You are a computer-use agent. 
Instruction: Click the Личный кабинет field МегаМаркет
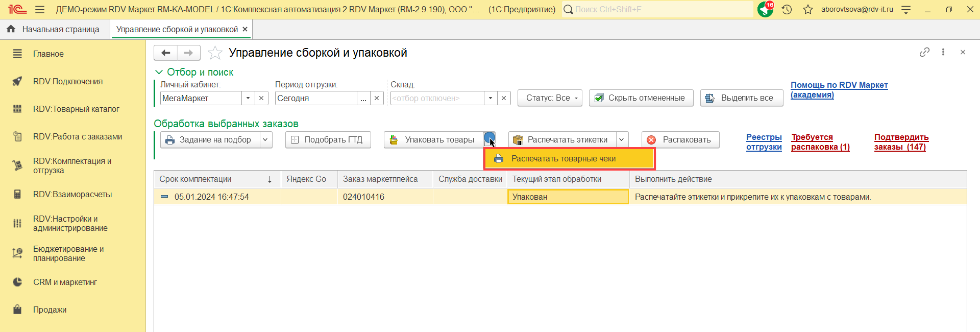point(201,98)
